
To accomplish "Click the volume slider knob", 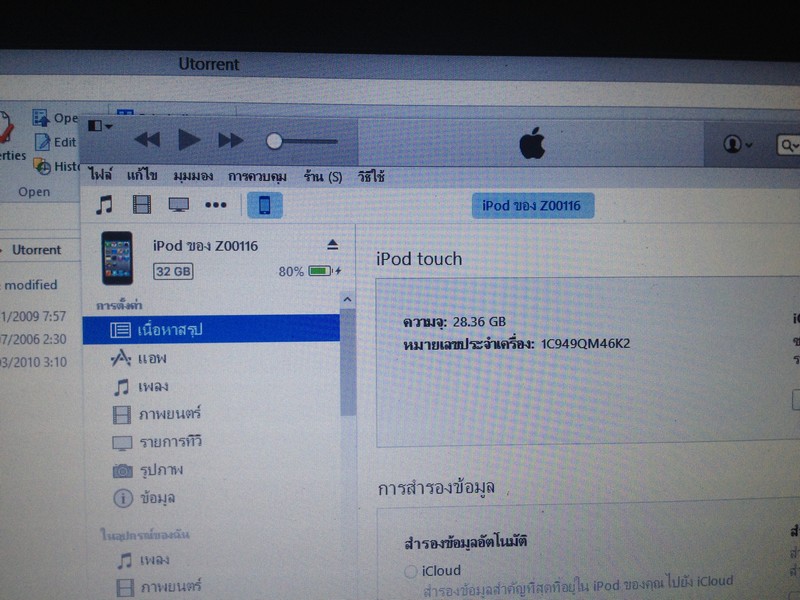I will (x=274, y=141).
